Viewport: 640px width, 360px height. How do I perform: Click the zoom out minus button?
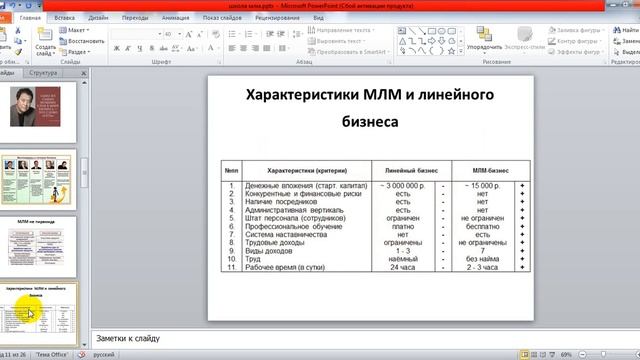[x=582, y=355]
